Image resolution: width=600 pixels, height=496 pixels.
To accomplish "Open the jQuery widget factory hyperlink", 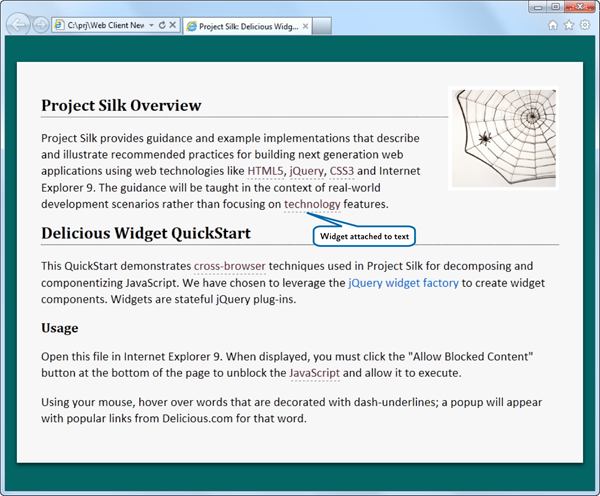I will [403, 283].
